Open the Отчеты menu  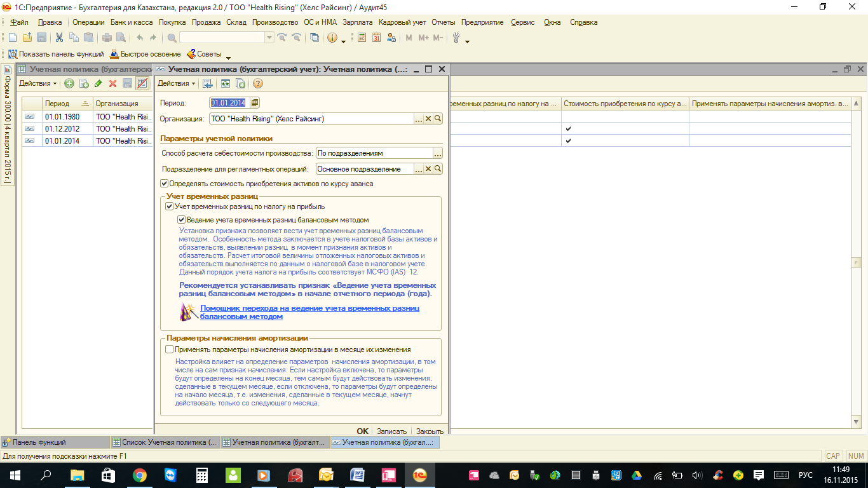coord(444,22)
